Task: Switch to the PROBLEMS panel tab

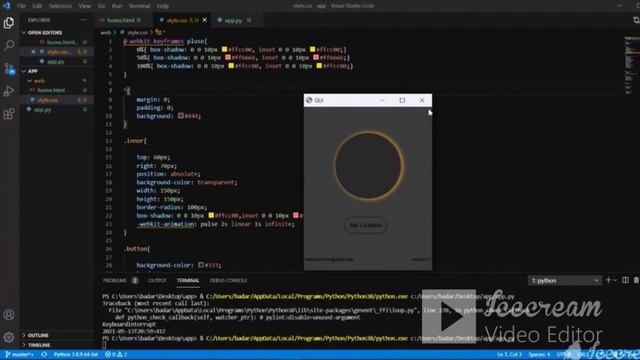Action: click(115, 280)
